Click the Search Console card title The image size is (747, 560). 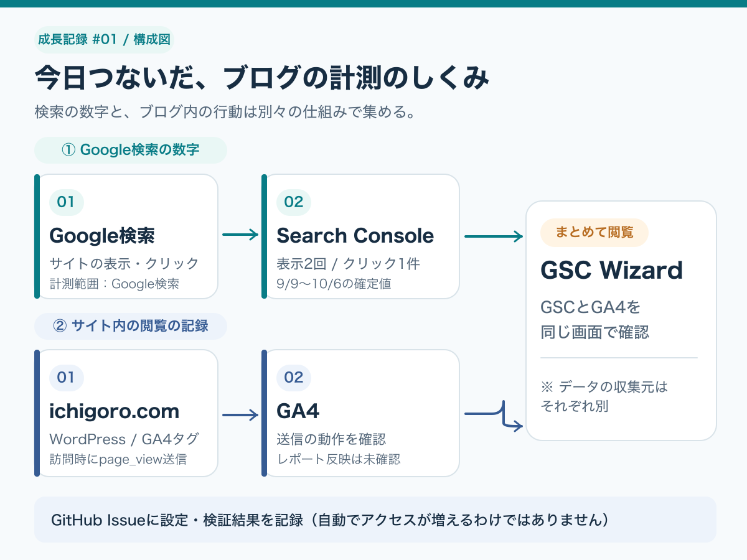pyautogui.click(x=355, y=236)
